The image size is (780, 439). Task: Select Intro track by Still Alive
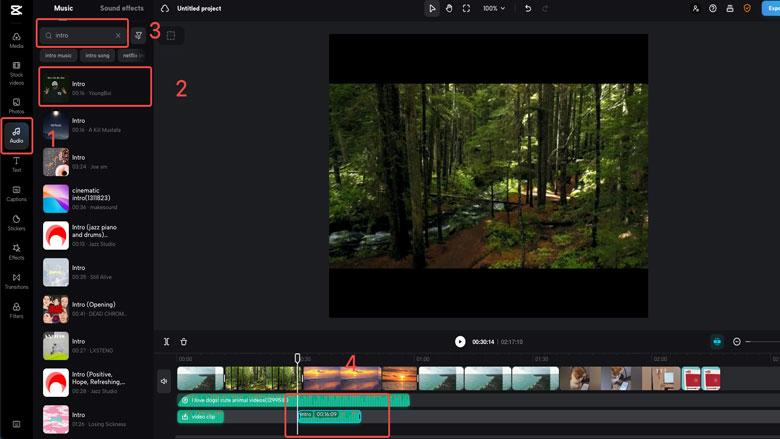pos(95,272)
